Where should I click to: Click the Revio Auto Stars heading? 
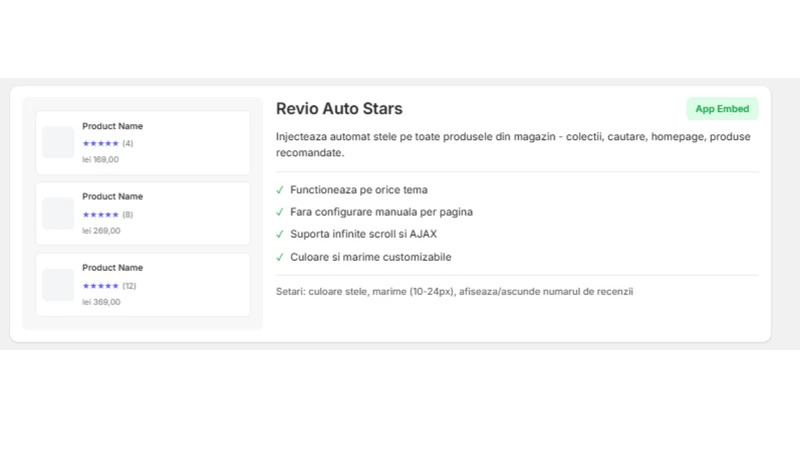339,109
